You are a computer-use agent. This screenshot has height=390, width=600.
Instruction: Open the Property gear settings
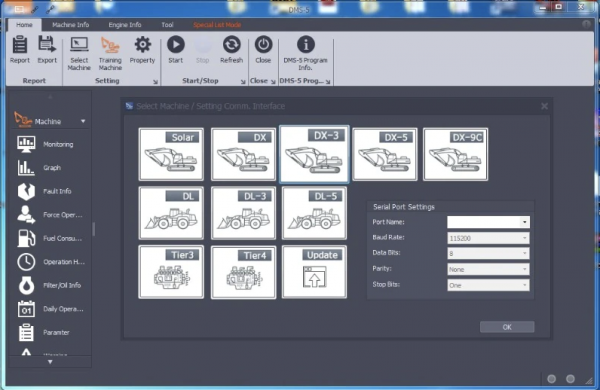142,50
